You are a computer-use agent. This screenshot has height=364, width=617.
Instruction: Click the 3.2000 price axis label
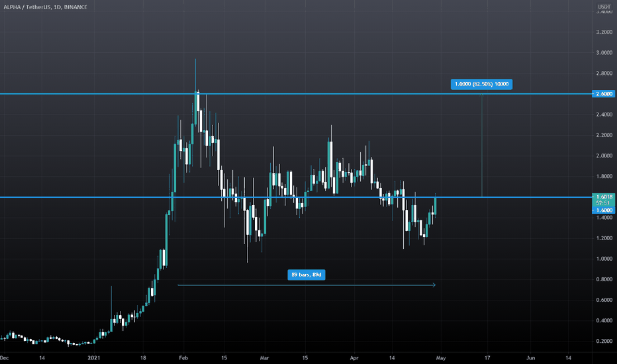[x=604, y=32]
